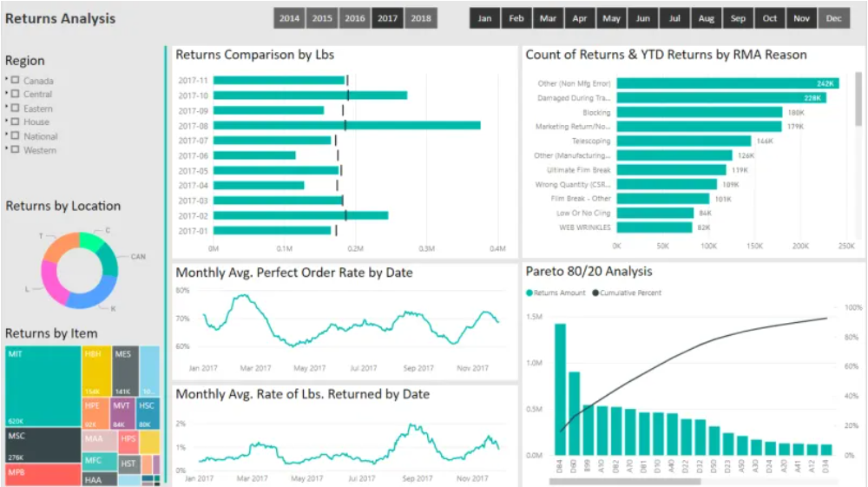The height and width of the screenshot is (487, 868).
Task: Select the MPB tile in the treemap
Action: (x=43, y=475)
